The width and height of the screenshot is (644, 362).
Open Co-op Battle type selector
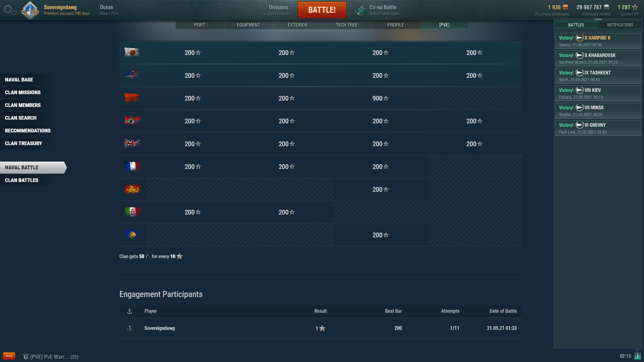pos(383,10)
